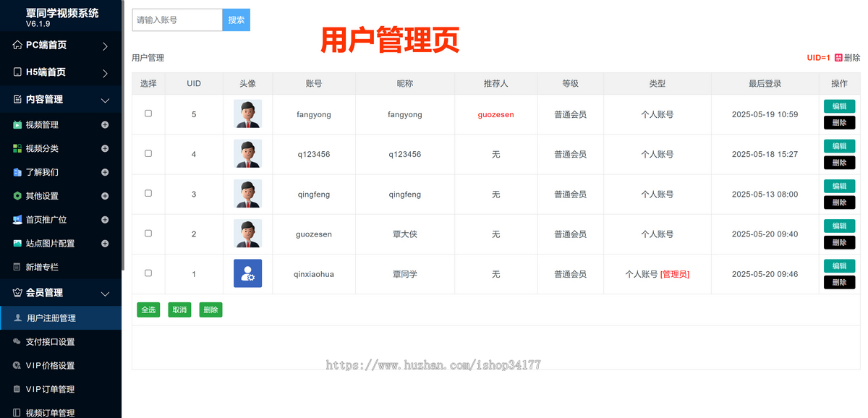Go to VIP价格设置 menu item

click(50, 365)
